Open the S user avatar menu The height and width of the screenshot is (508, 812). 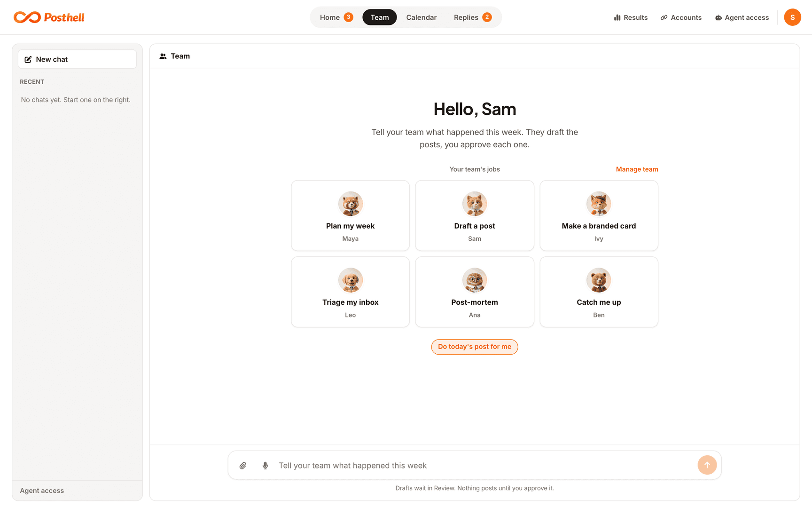792,17
